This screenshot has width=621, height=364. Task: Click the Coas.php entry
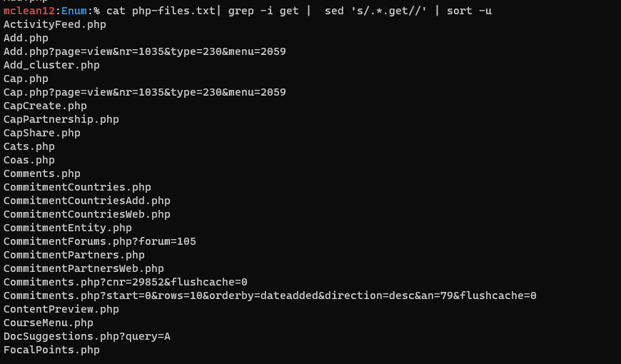point(29,161)
